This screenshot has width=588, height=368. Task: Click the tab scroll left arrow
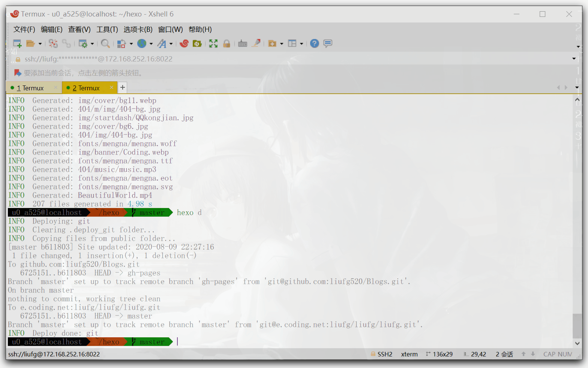[558, 88]
